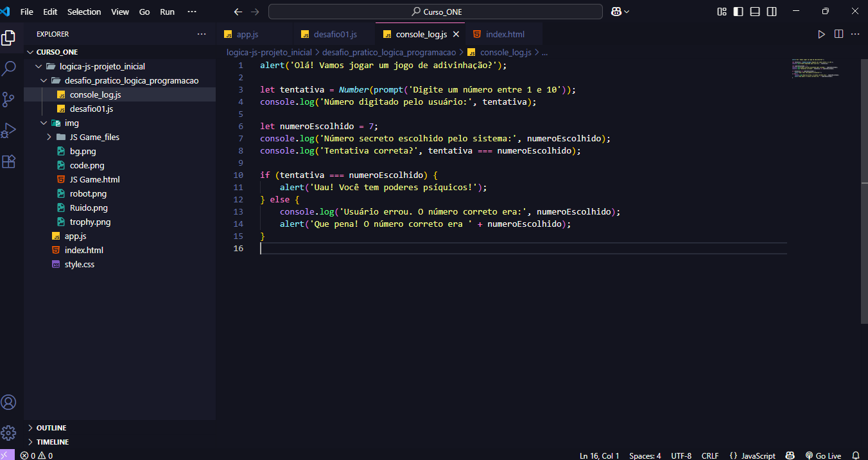Open the errors and warnings count in status bar
Viewport: 868px width, 460px height.
click(36, 456)
